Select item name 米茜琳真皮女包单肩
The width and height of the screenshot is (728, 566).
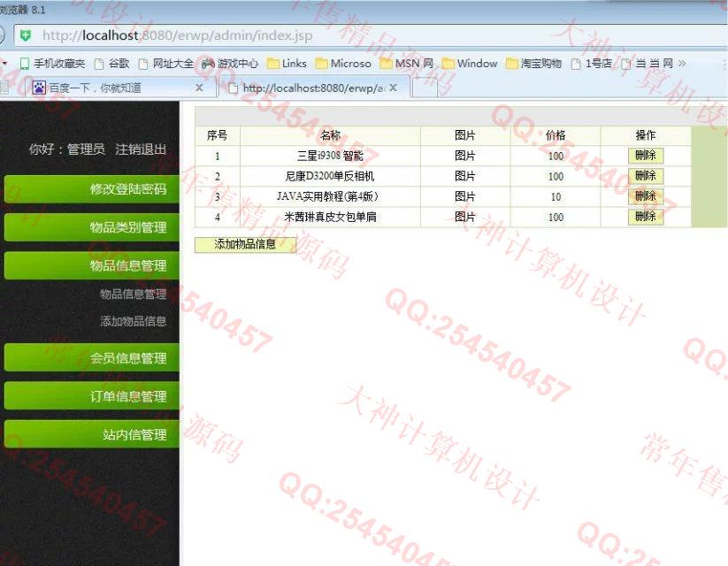tap(330, 218)
